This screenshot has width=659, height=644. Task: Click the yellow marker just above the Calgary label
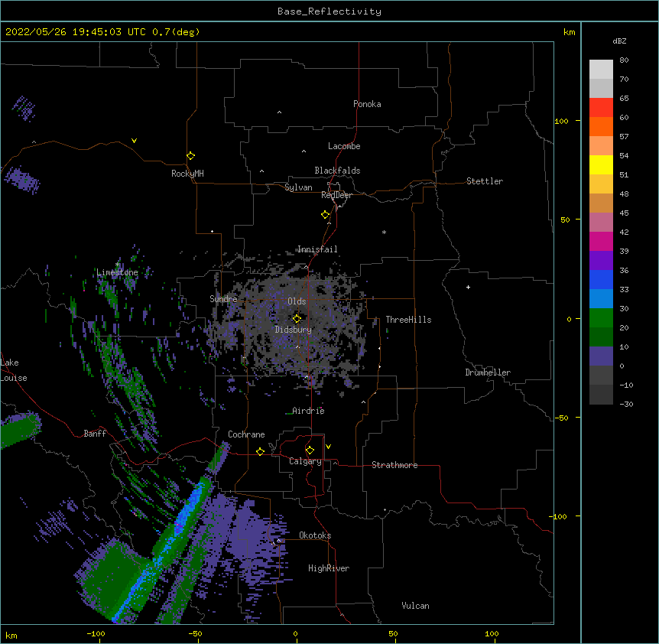pyautogui.click(x=310, y=450)
